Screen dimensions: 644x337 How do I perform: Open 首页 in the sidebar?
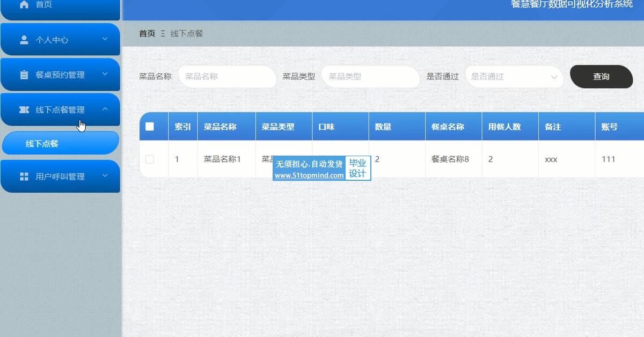click(60, 9)
